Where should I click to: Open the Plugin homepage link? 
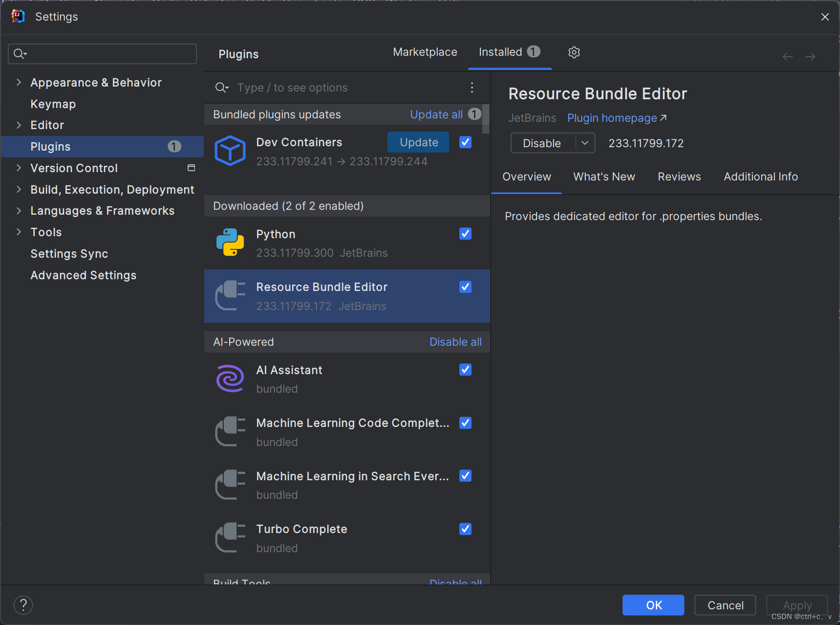[617, 118]
